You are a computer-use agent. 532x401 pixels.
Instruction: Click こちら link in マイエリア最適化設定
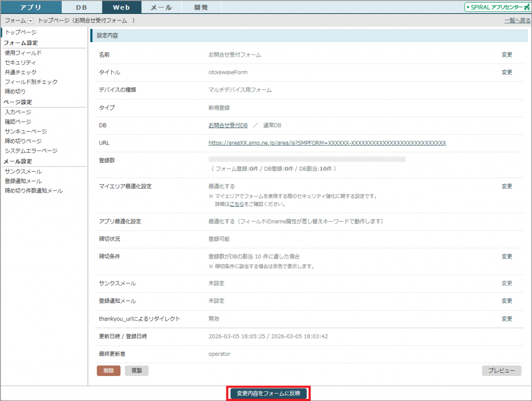236,204
